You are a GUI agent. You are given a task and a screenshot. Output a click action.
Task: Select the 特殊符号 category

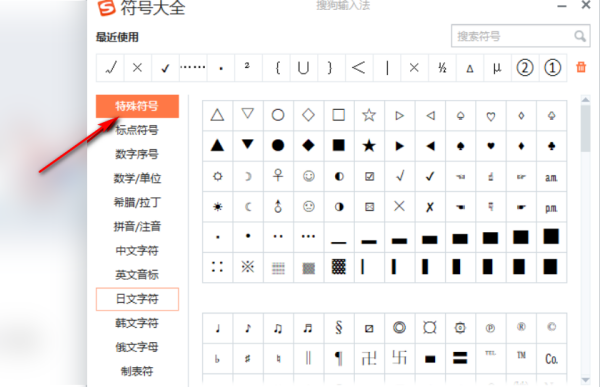coord(137,106)
